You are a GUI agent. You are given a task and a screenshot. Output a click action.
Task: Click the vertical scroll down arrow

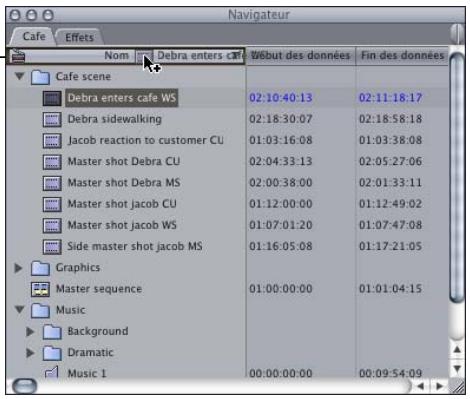click(457, 369)
